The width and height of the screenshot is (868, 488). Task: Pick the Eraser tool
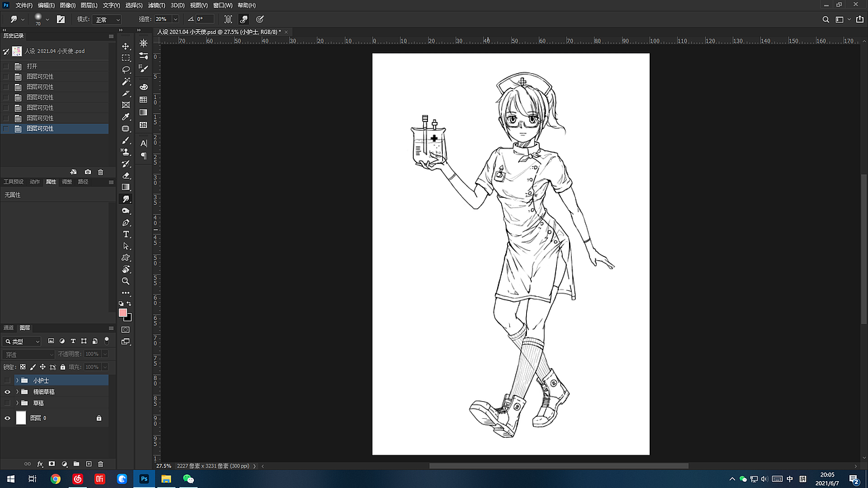125,176
